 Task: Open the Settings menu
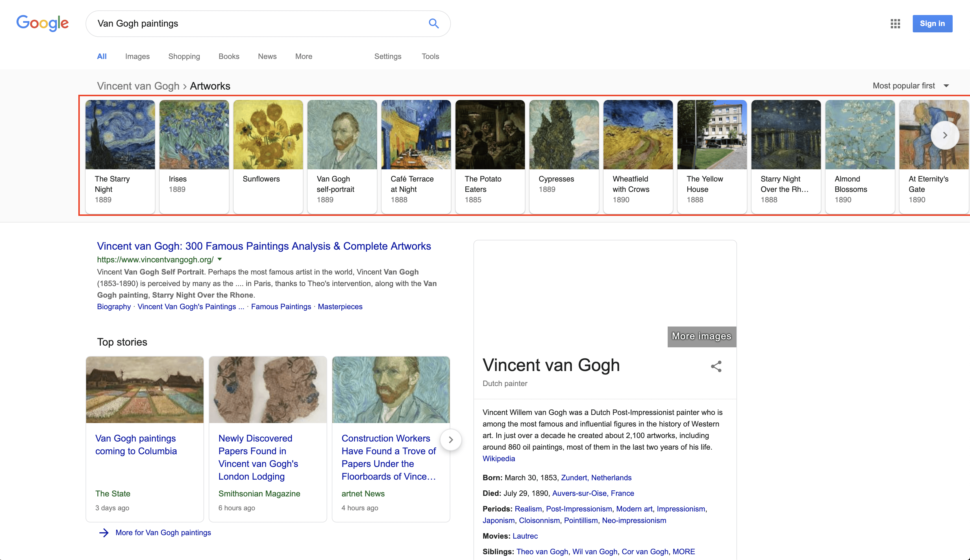(x=388, y=56)
